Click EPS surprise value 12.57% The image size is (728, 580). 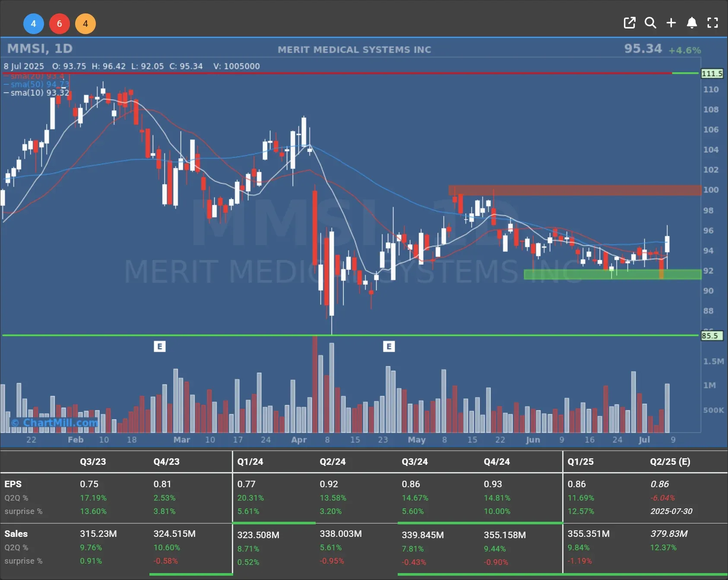581,511
